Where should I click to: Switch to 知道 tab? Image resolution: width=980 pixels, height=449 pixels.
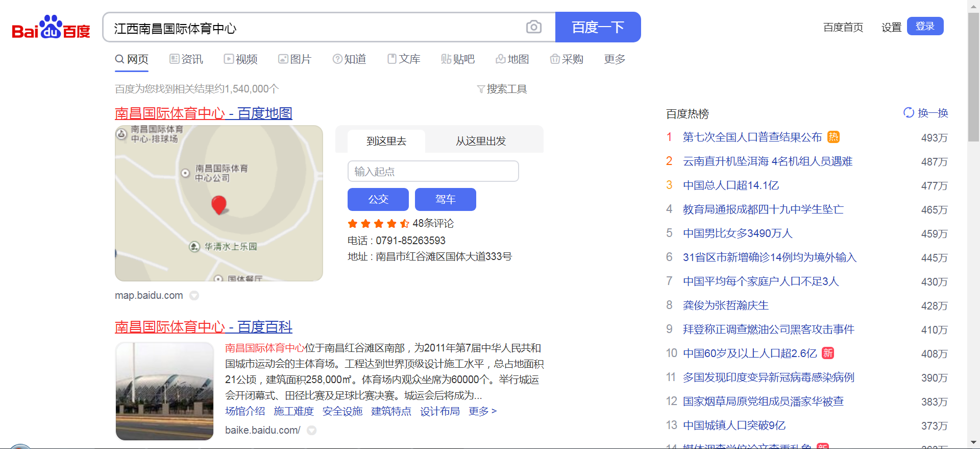[x=349, y=59]
